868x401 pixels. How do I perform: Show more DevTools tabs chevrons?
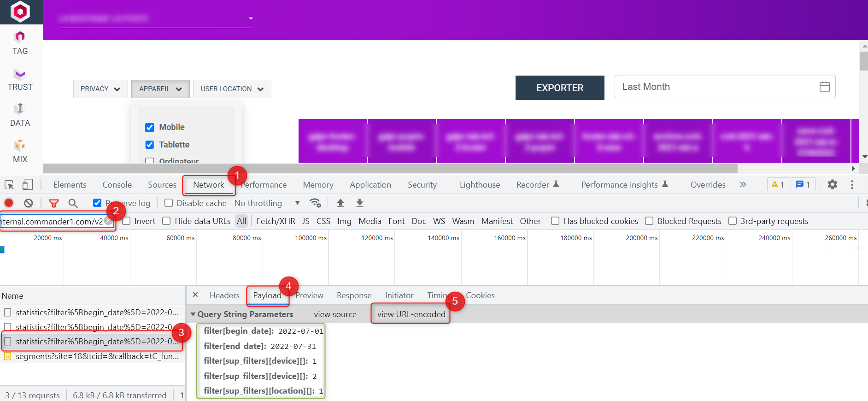tap(743, 185)
